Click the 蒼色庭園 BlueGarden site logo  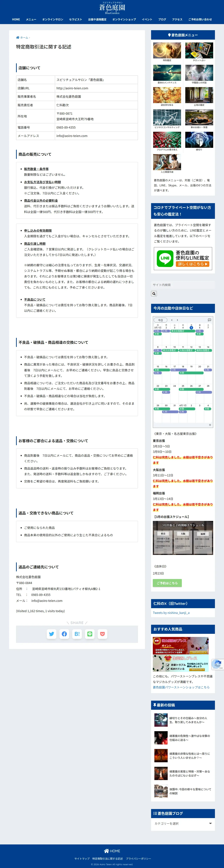(112, 8)
